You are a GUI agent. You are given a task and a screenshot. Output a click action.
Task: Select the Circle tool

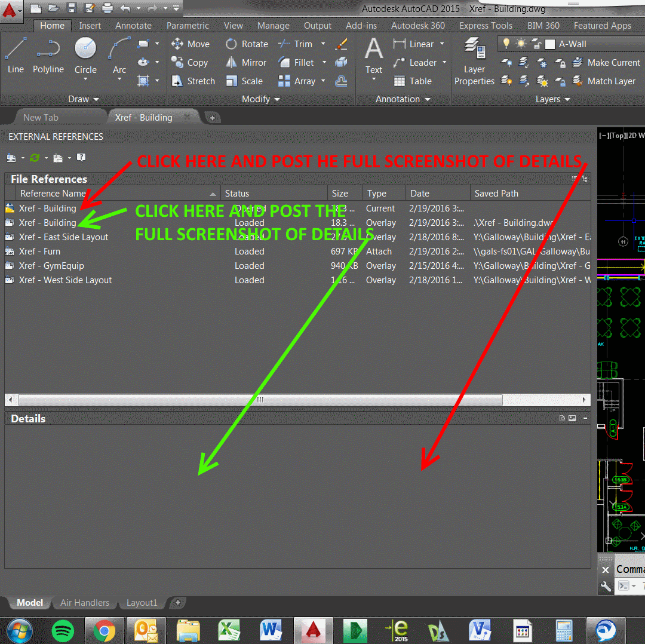tap(85, 56)
